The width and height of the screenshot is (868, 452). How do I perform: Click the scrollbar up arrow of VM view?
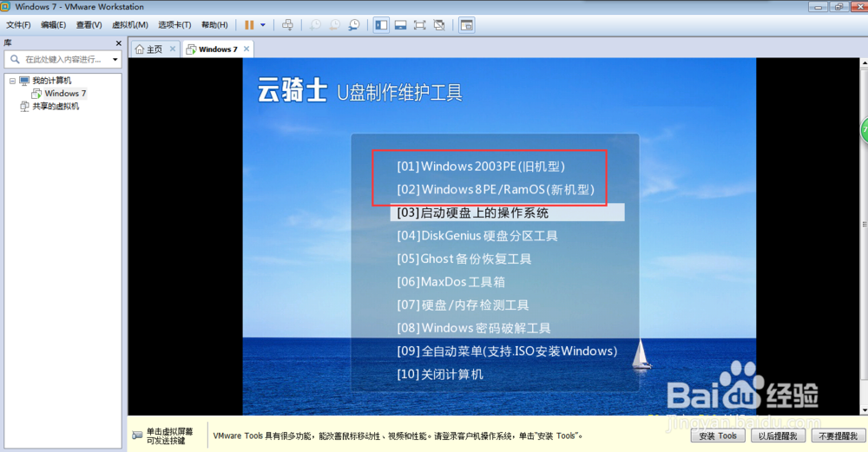click(x=865, y=63)
